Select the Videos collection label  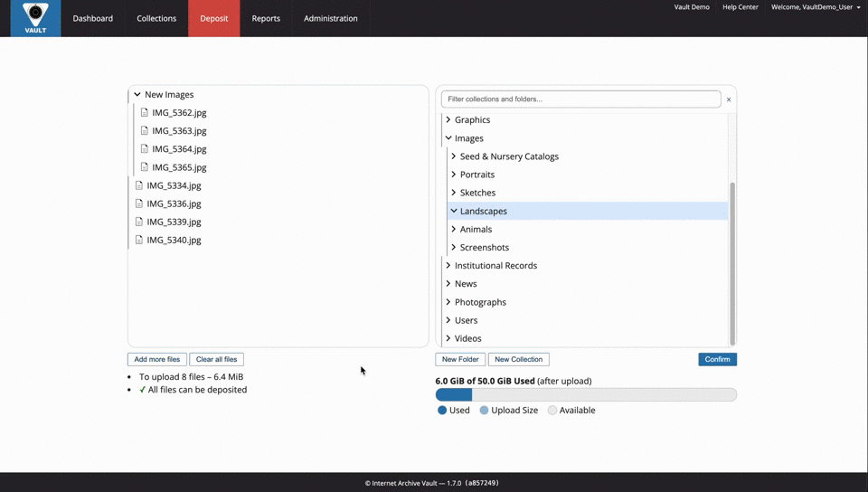(x=467, y=338)
